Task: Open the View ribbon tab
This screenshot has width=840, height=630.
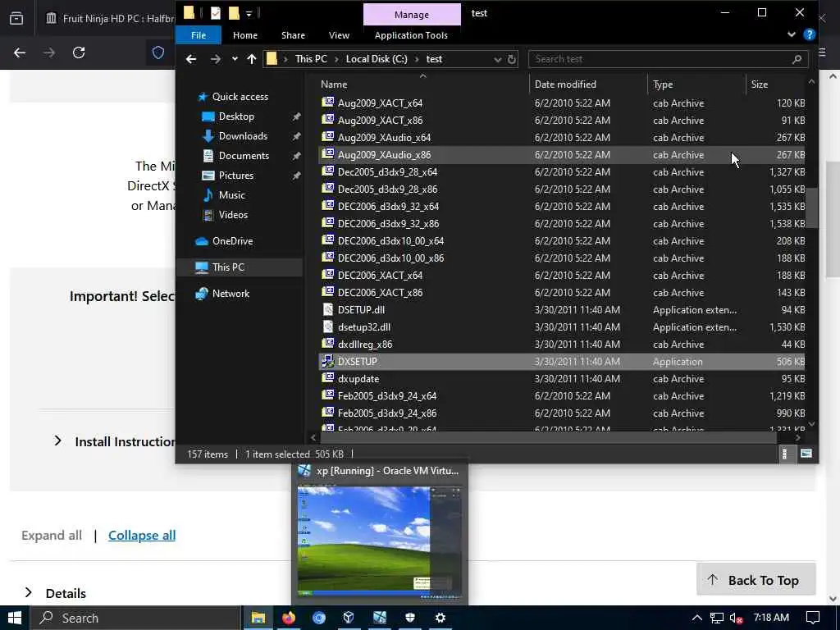Action: (339, 35)
